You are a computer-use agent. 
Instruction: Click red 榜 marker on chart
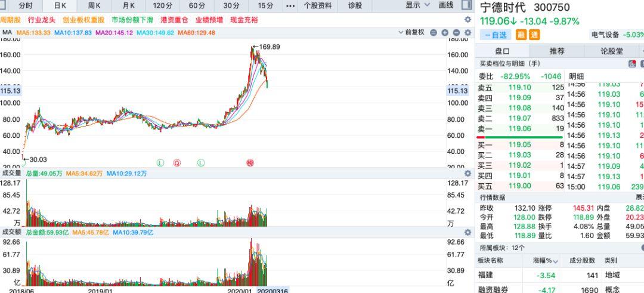(x=250, y=163)
